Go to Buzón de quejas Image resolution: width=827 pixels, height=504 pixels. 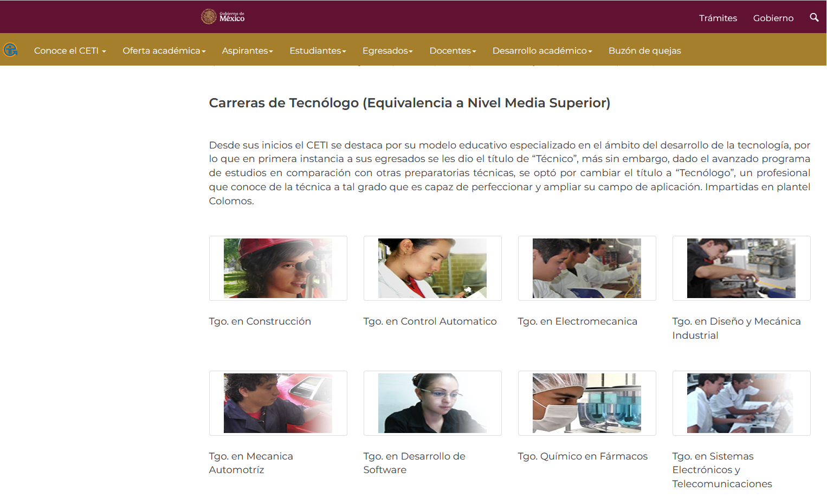[x=644, y=50]
